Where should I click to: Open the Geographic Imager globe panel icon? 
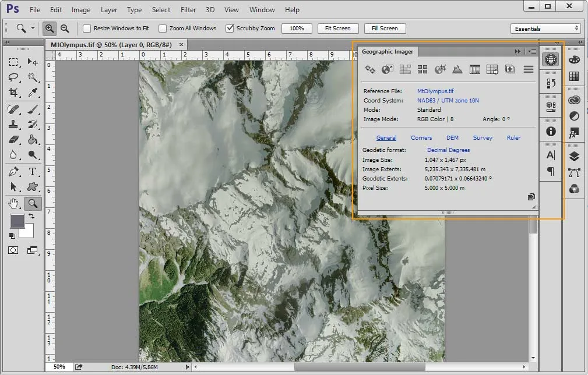551,59
